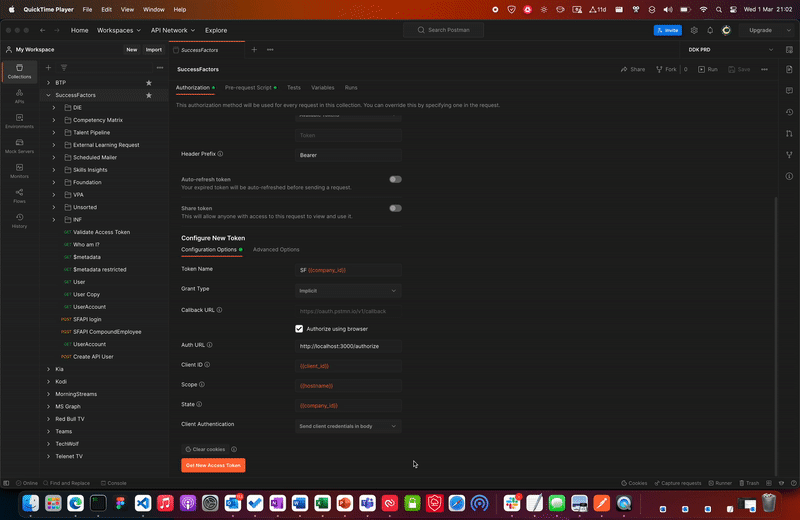800x520 pixels.
Task: Click the Token Name input field
Action: pyautogui.click(x=348, y=270)
